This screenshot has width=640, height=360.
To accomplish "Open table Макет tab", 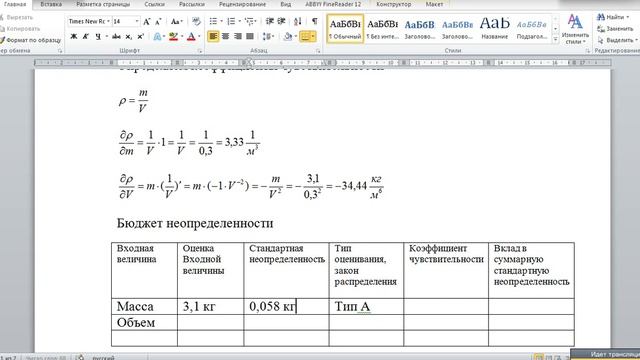I will click(434, 4).
